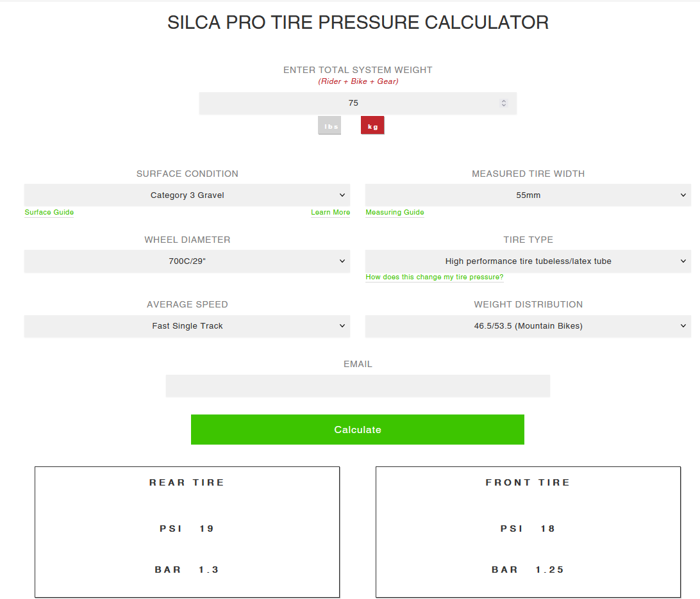Click the system weight input field
The image size is (700, 599).
coord(353,103)
